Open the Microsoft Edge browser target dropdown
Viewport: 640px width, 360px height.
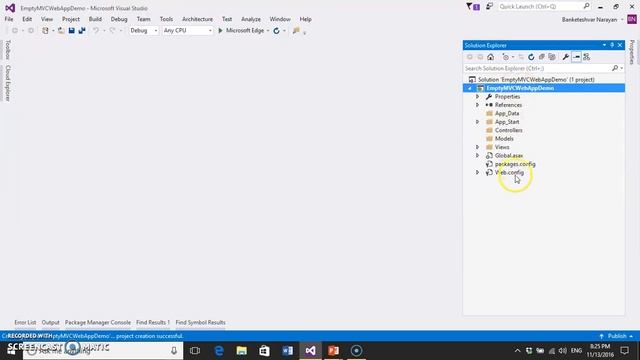pos(268,31)
